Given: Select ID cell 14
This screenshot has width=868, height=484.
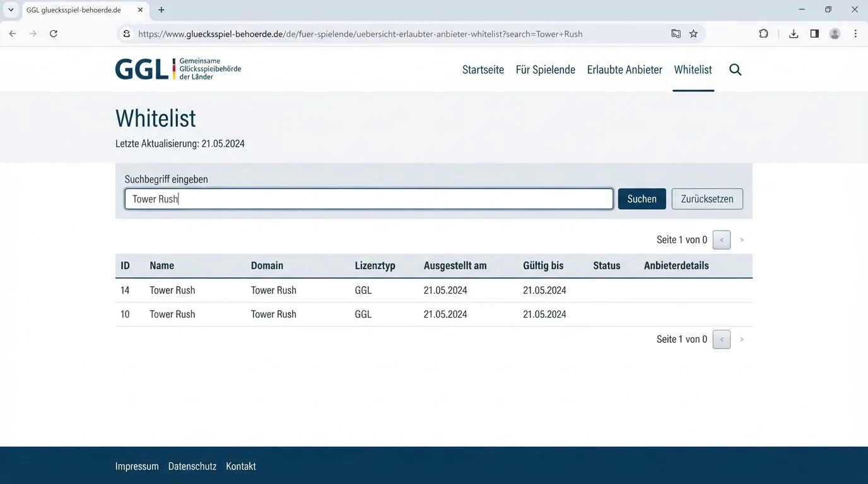Looking at the screenshot, I should pos(125,291).
